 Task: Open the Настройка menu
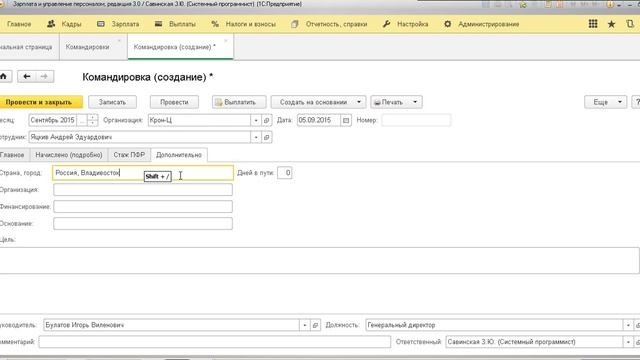tap(405, 24)
